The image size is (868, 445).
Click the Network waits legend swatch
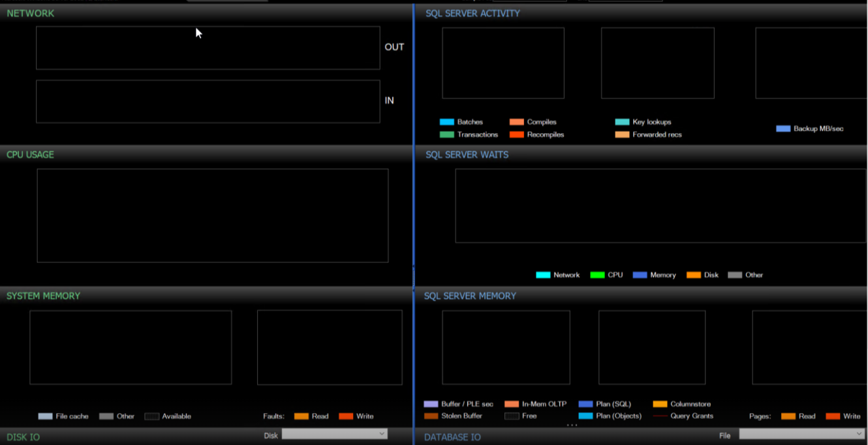543,275
